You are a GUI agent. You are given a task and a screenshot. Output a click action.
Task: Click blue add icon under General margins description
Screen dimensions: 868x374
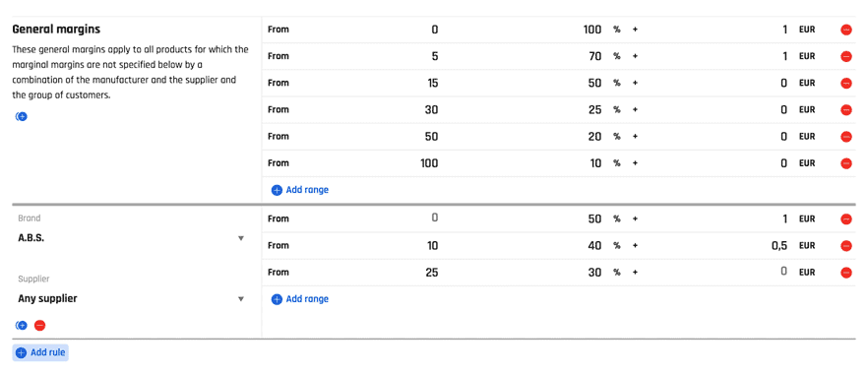click(x=22, y=116)
